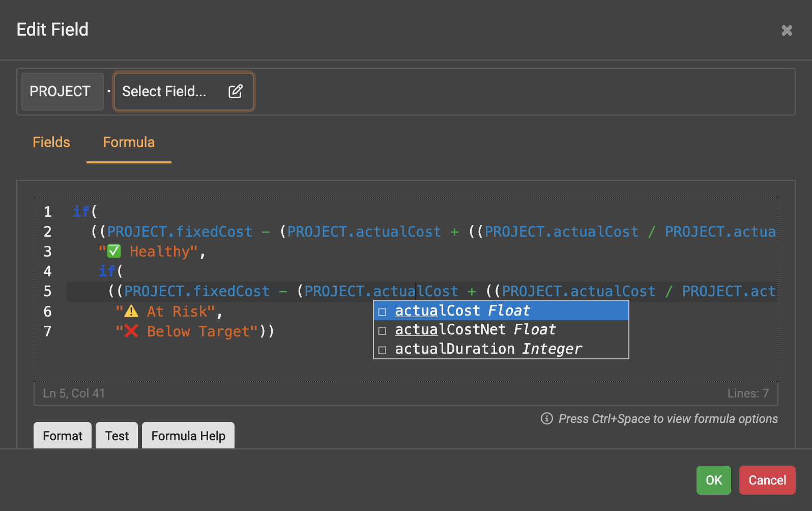Choose actualDuration Integer autocomplete suggestion
This screenshot has width=812, height=511.
[501, 349]
